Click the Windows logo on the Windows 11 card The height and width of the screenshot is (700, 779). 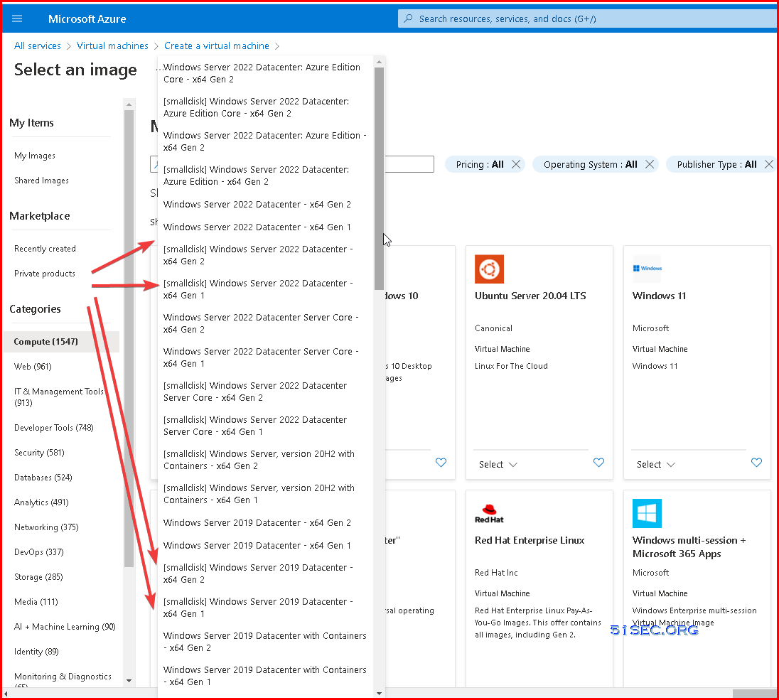pos(648,269)
